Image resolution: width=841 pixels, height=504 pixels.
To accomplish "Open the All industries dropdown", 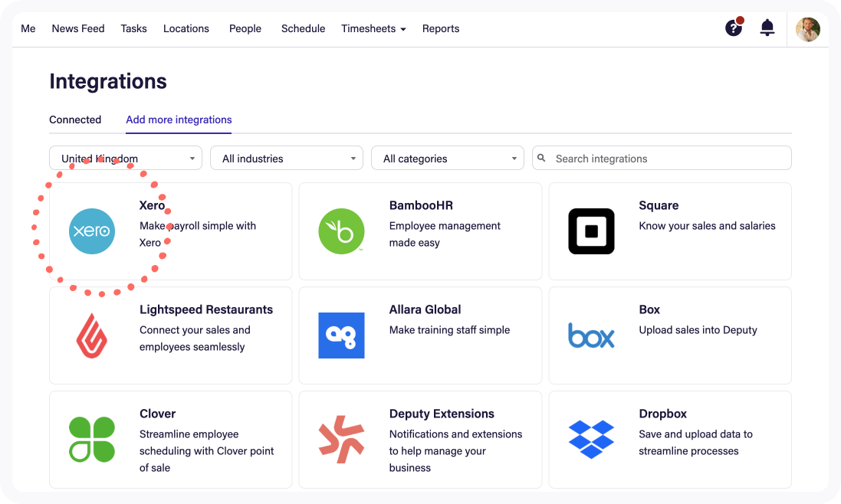I will [x=287, y=158].
